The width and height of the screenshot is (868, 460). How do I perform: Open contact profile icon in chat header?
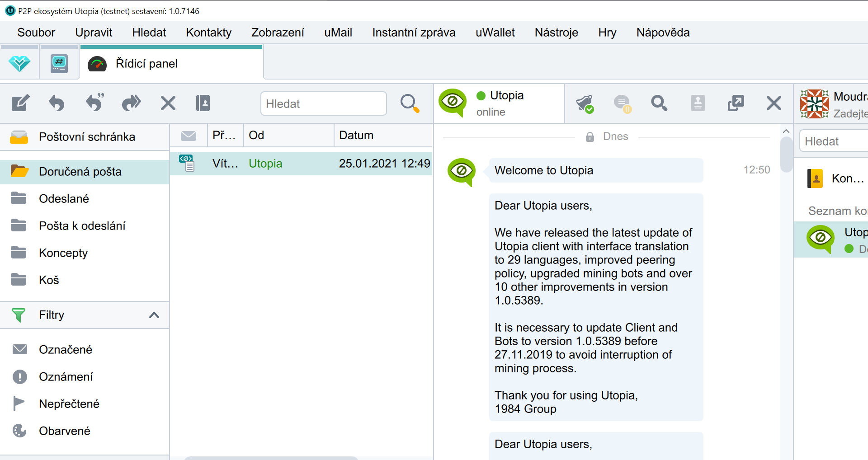click(x=698, y=103)
